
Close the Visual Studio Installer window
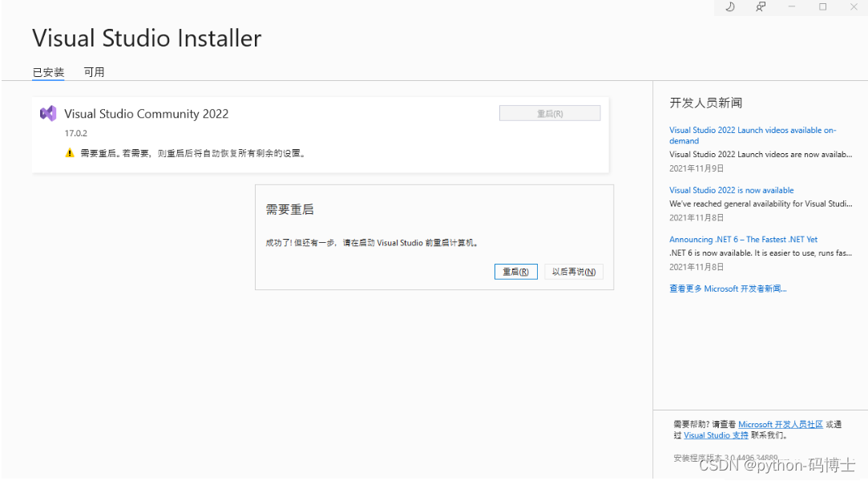[x=854, y=6]
